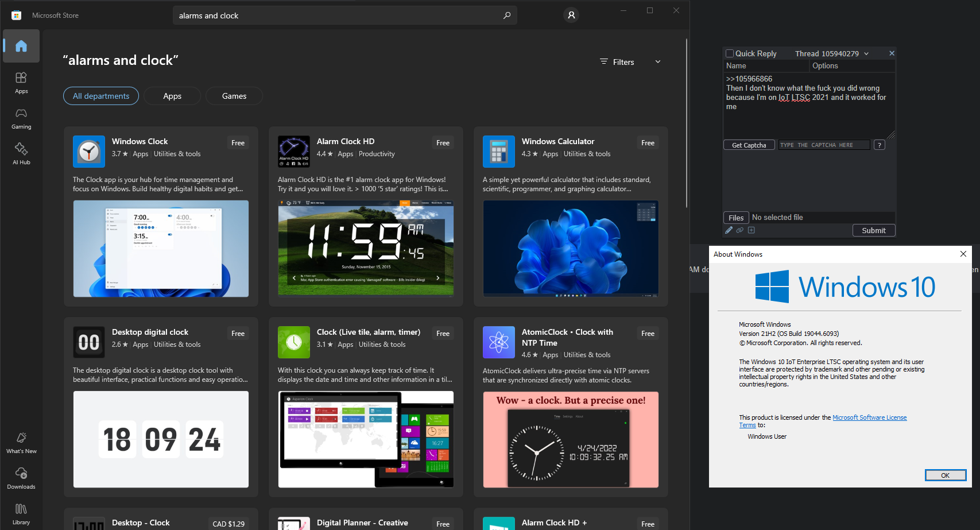Open What's New in Store sidebar
Image resolution: width=980 pixels, height=530 pixels.
click(x=21, y=443)
